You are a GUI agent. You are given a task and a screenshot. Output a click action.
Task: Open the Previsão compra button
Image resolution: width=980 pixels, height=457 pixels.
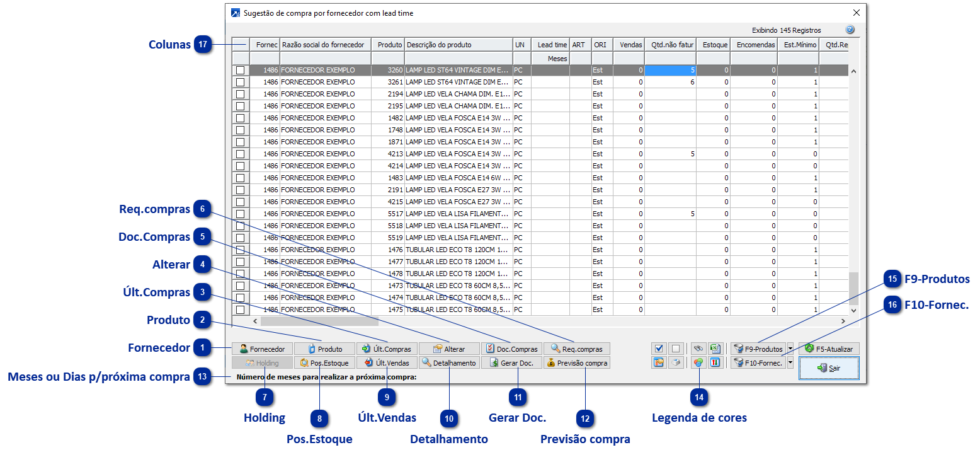577,363
